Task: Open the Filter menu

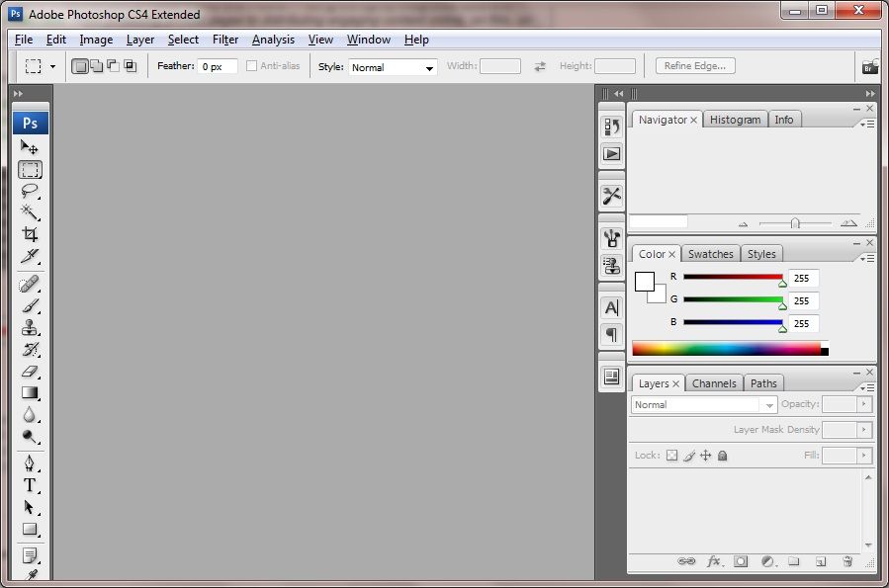Action: pos(225,40)
